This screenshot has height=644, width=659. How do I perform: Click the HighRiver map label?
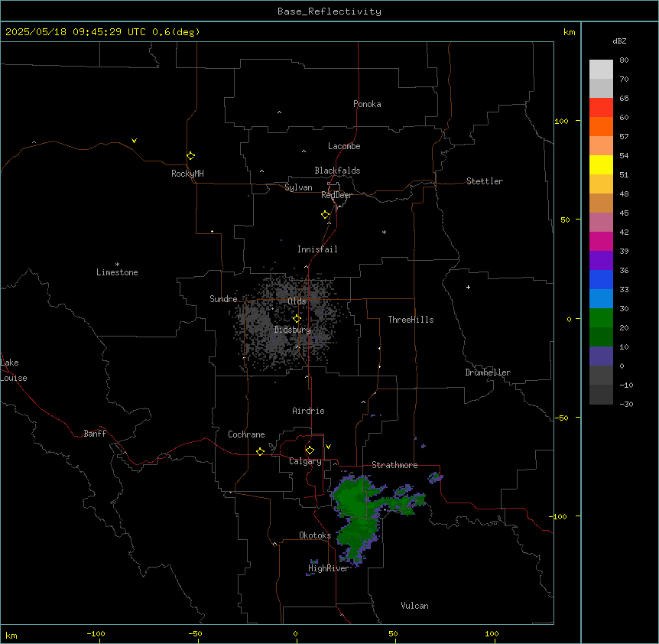(329, 568)
